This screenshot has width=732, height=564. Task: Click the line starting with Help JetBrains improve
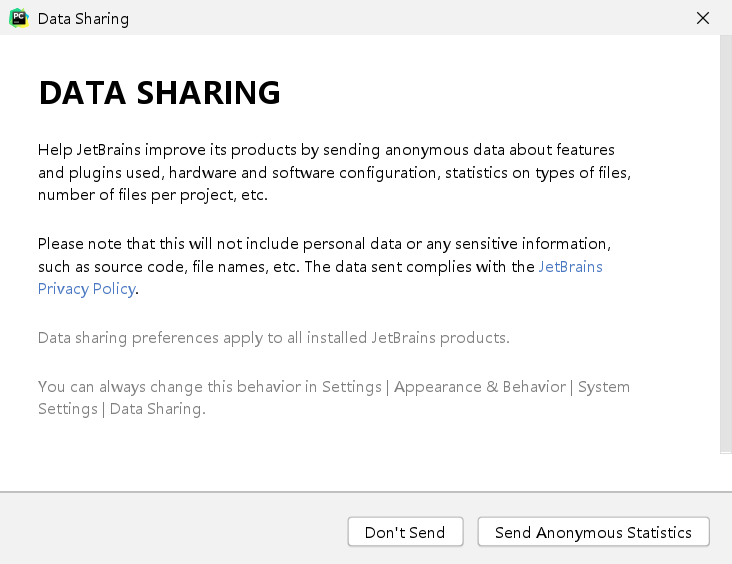326,150
